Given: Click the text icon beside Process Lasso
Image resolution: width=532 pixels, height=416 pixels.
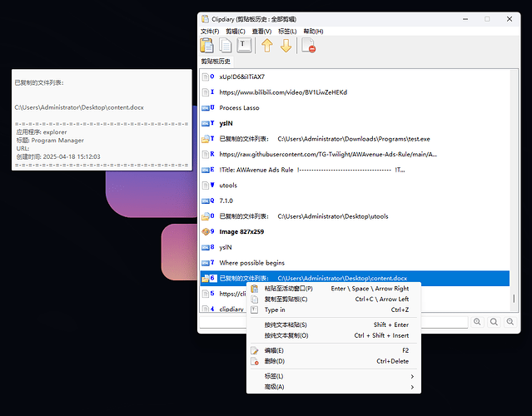Looking at the screenshot, I should (x=206, y=108).
